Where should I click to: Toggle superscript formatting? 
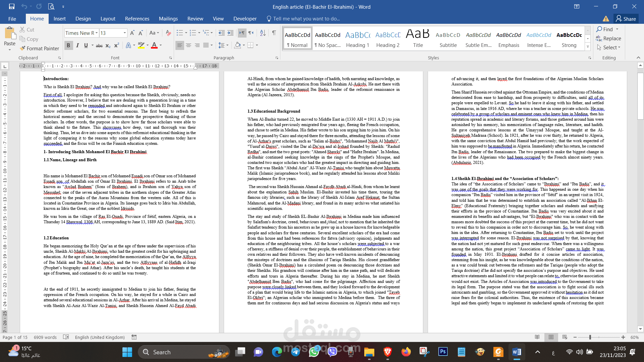pos(117,46)
